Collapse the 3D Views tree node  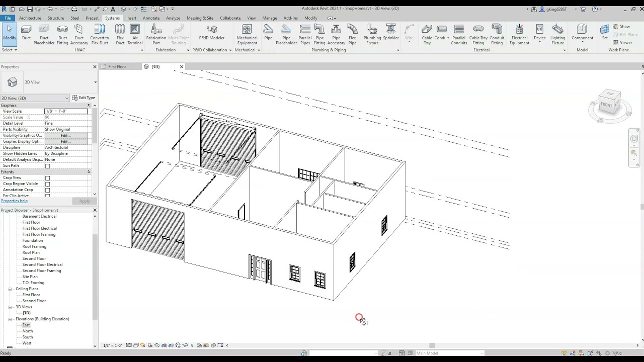pyautogui.click(x=10, y=307)
